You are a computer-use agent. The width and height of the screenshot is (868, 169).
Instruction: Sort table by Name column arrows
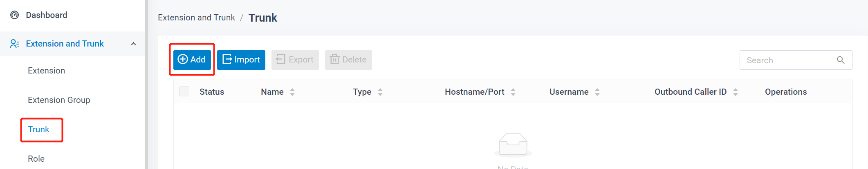click(x=292, y=92)
